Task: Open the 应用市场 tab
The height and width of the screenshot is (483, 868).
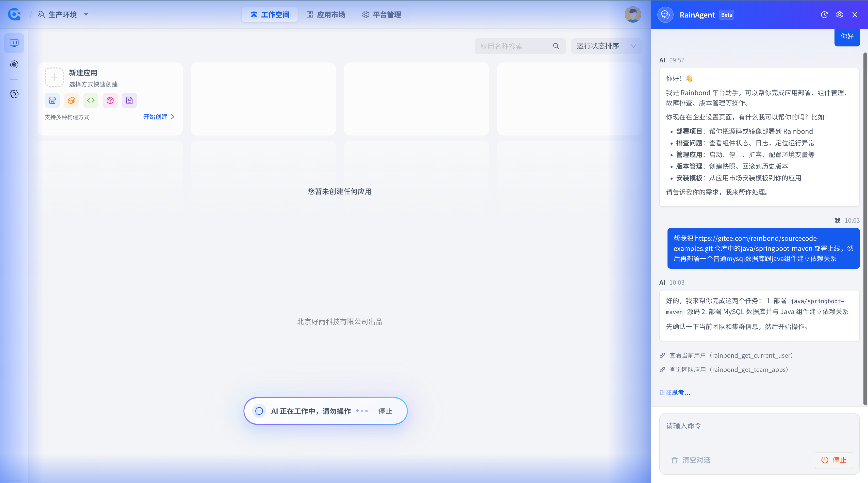Action: click(x=326, y=14)
